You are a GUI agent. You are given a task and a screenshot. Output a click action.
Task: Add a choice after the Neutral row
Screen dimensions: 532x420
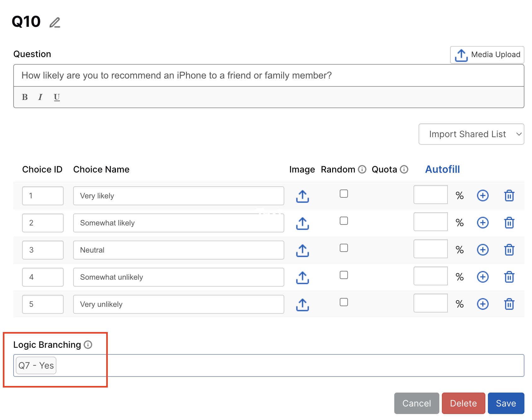483,250
